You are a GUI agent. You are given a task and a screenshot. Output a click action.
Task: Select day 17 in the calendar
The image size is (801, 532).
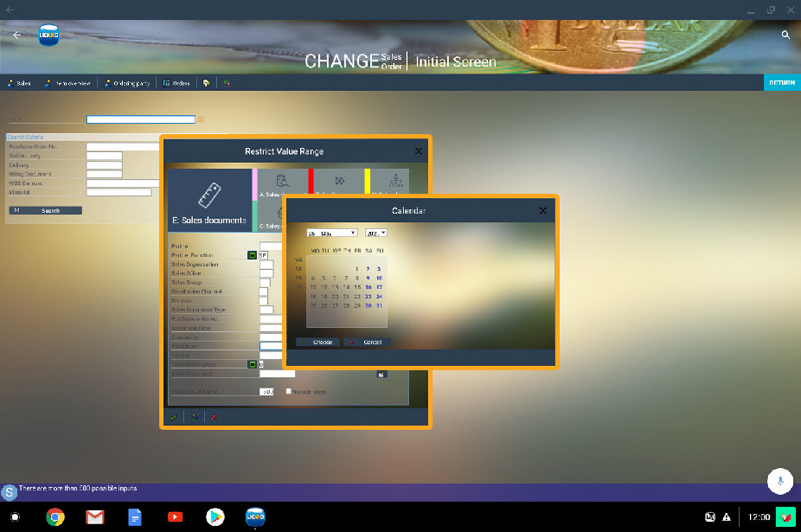tap(379, 287)
